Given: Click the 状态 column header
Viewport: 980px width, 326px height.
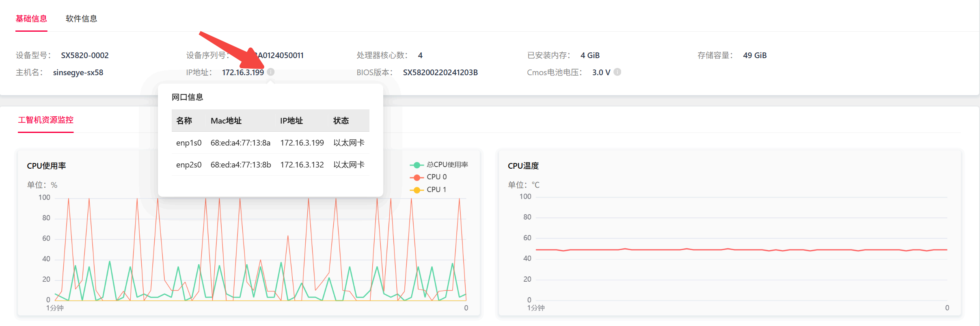Looking at the screenshot, I should pyautogui.click(x=341, y=121).
